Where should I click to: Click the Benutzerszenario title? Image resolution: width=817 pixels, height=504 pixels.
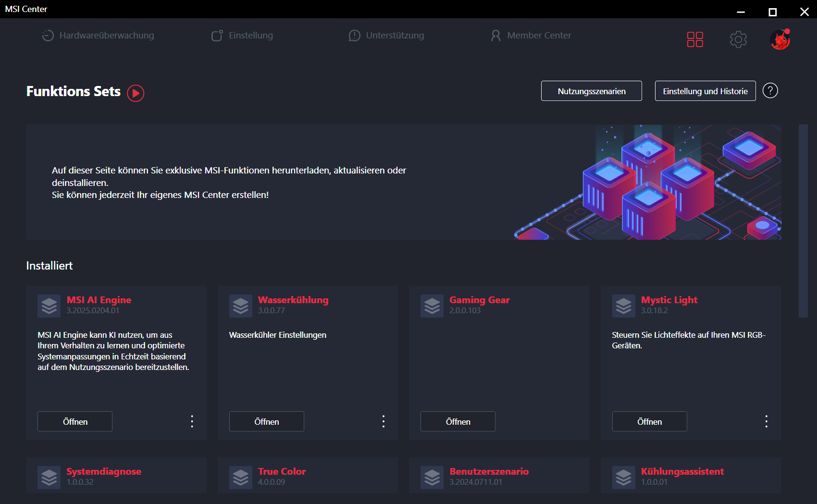click(489, 471)
